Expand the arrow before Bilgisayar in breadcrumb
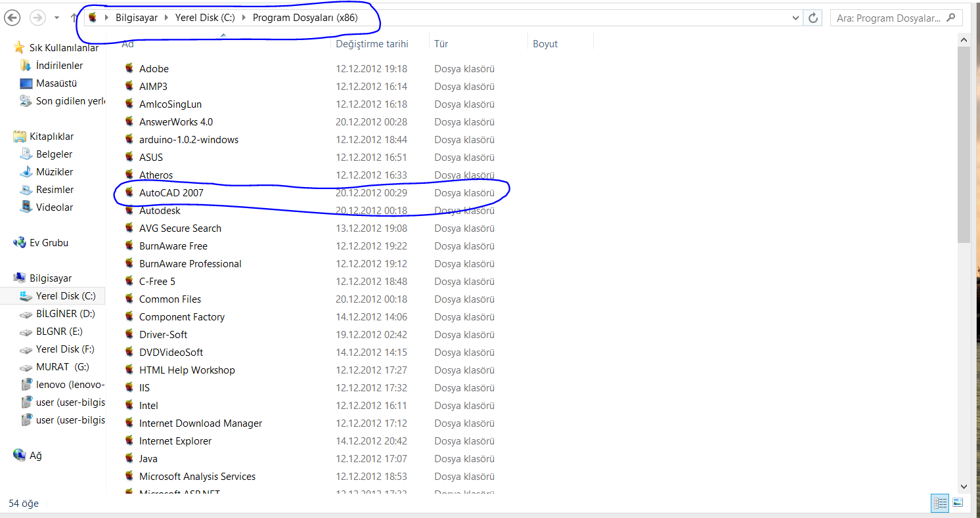The image size is (980, 518). [107, 18]
